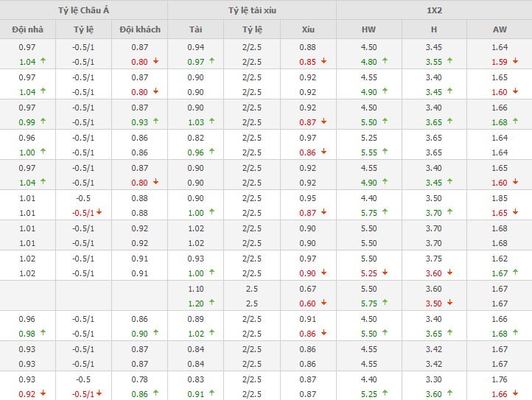Click the green up arrow beside 5.75 in the 2.5 row
Viewport: 532px width, 400px height.
pos(385,303)
